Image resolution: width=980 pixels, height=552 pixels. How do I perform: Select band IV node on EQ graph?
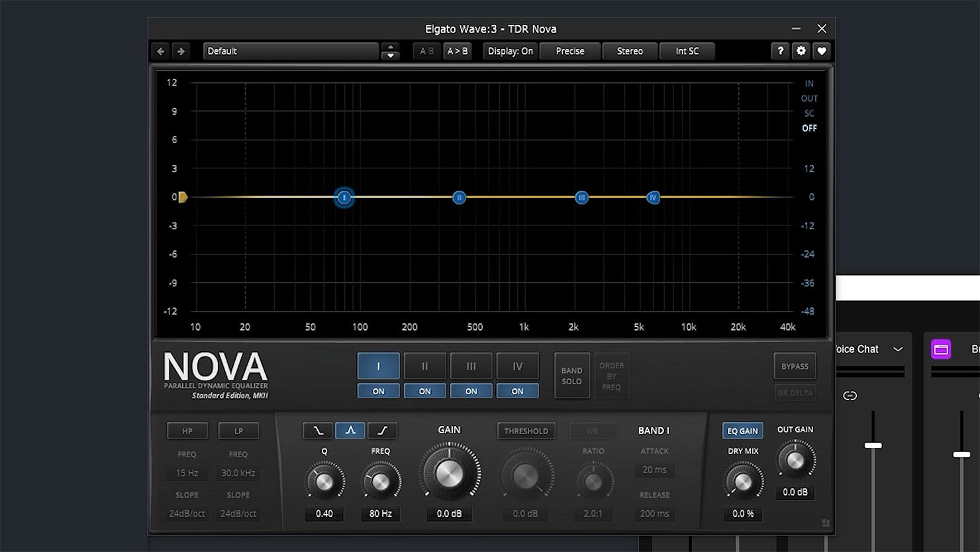point(653,197)
